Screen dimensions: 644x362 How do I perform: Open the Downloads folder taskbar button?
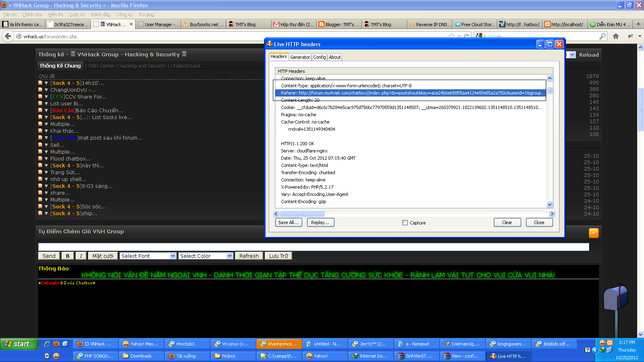[141, 356]
